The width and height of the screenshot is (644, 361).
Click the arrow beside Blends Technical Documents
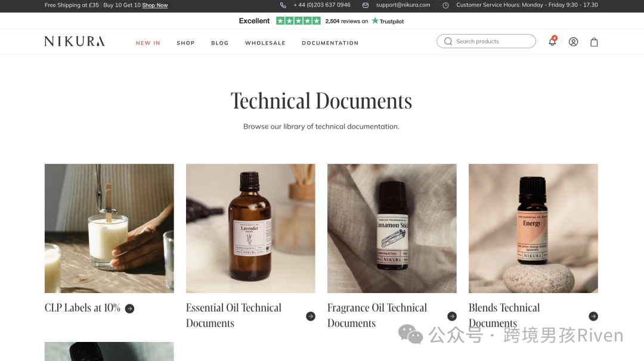[593, 316]
